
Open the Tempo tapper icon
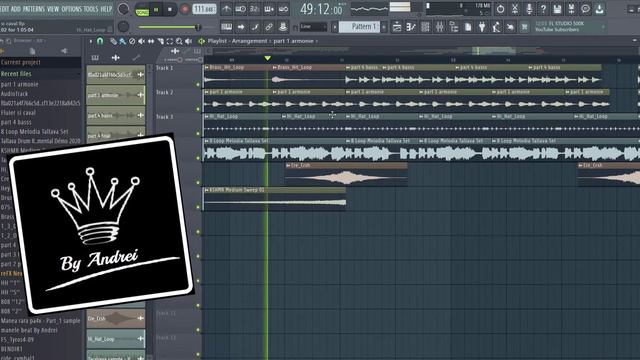[496, 27]
